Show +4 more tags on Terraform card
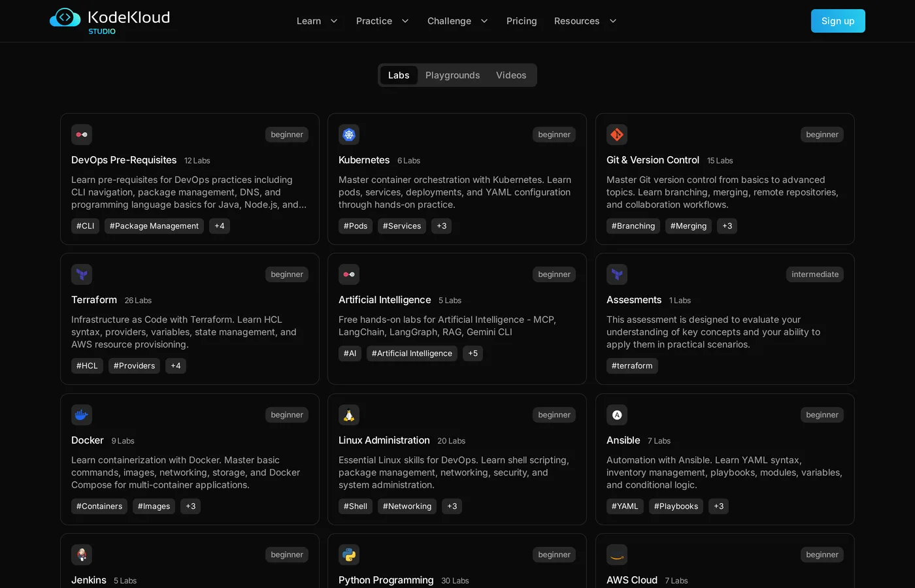This screenshot has width=915, height=588. 176,366
